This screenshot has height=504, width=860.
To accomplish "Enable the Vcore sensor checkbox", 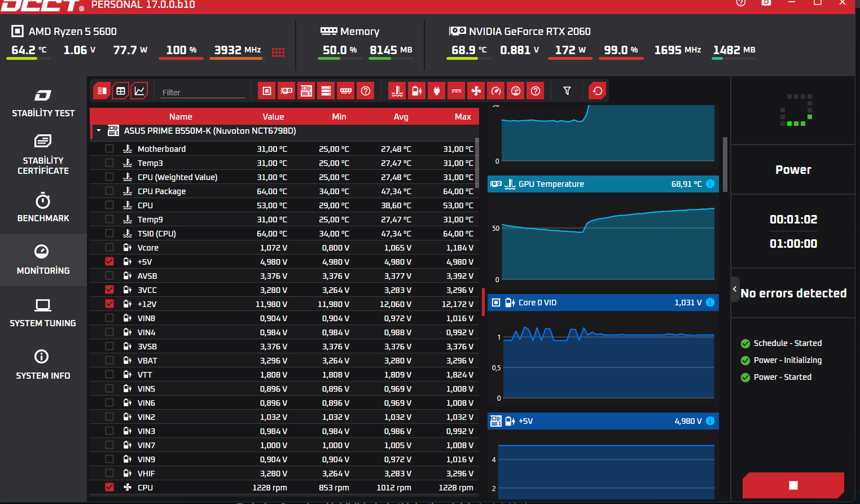I will point(109,247).
